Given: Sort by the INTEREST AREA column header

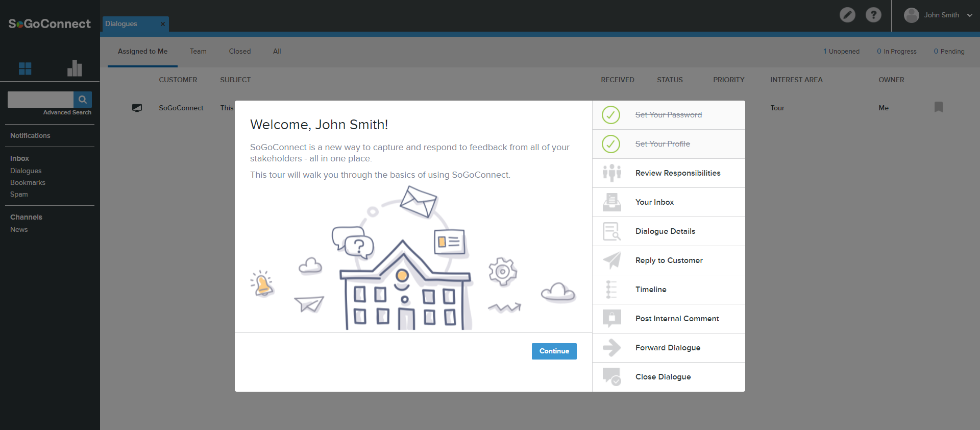Looking at the screenshot, I should 796,80.
